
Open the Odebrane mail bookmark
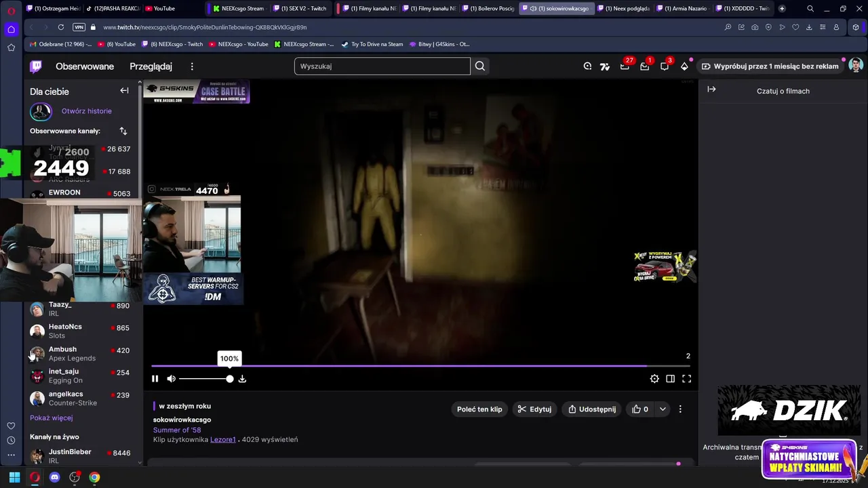pos(60,44)
